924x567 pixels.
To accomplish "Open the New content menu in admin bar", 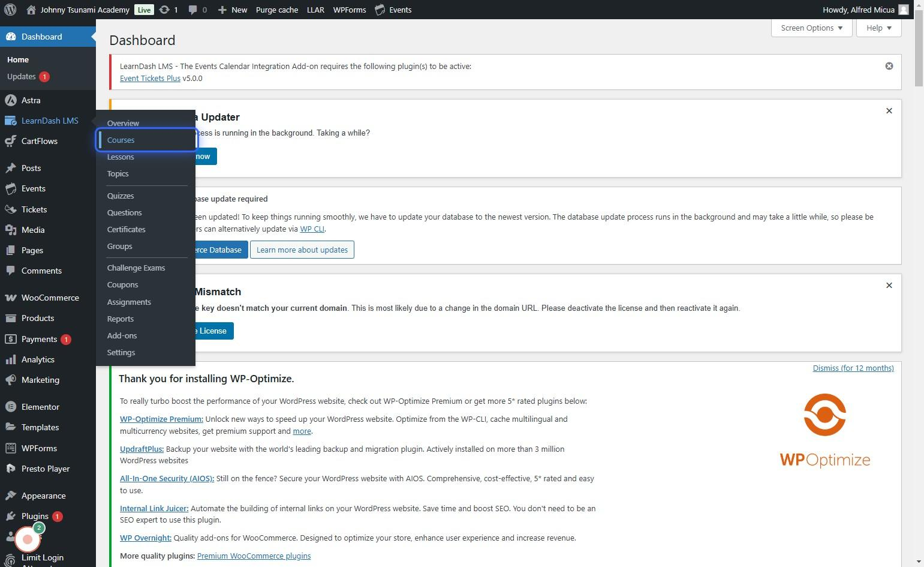I will (232, 10).
